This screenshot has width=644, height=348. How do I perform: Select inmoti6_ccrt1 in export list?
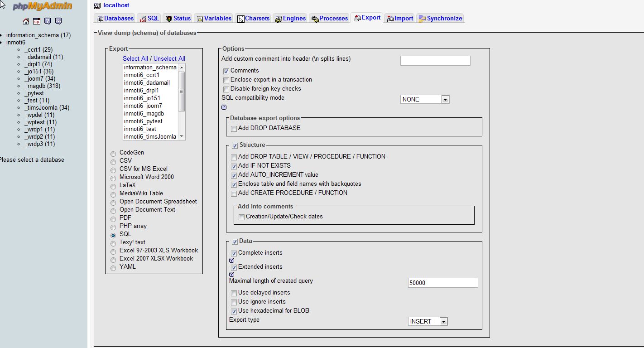coord(151,75)
